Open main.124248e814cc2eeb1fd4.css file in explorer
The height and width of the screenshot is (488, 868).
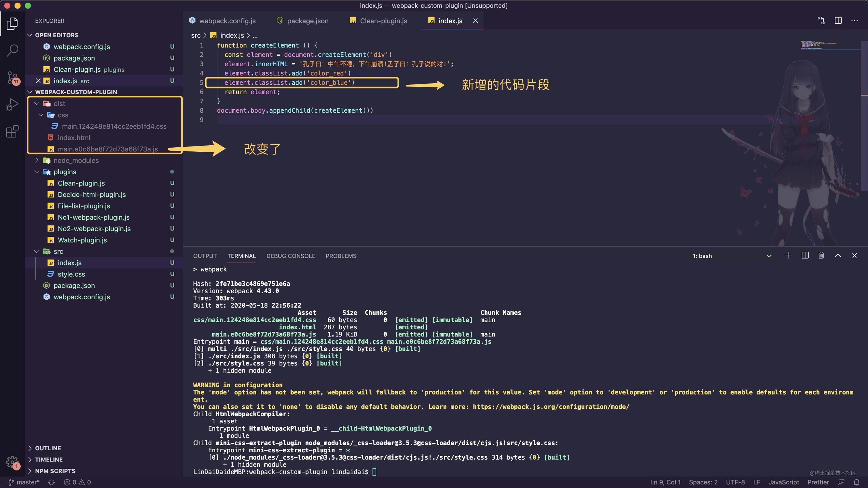tap(114, 126)
